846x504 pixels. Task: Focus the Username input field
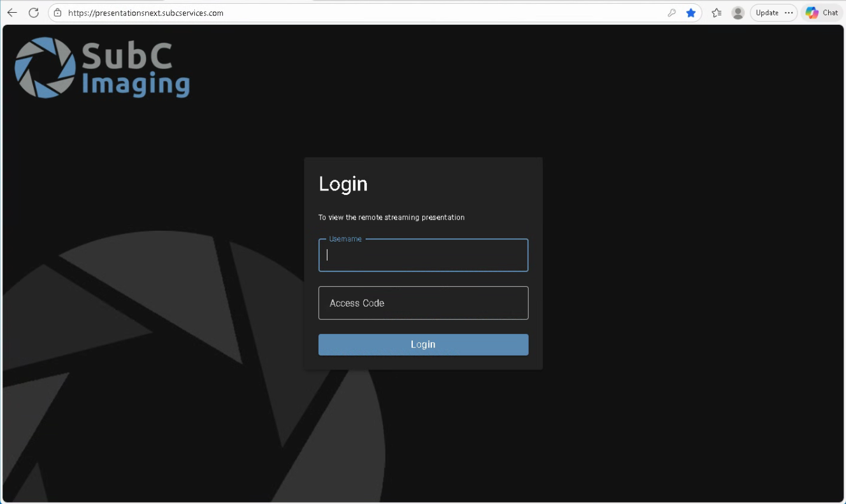point(423,256)
